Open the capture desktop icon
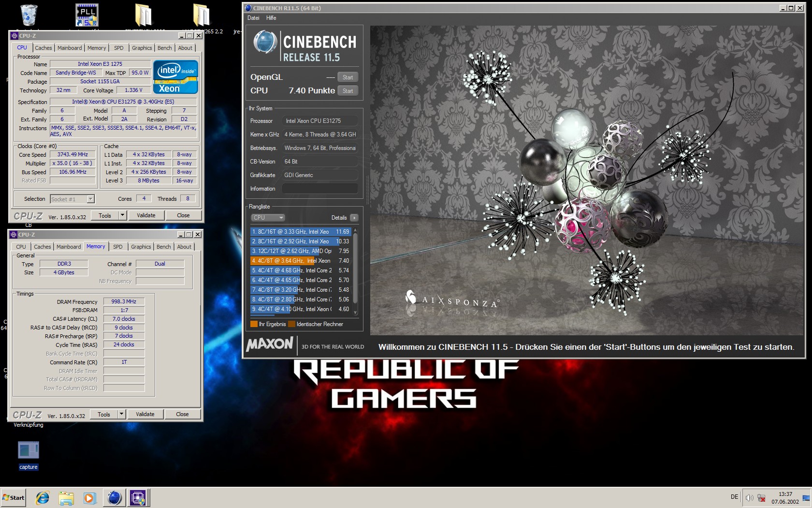Screen dimensions: 812x508 pos(29,455)
